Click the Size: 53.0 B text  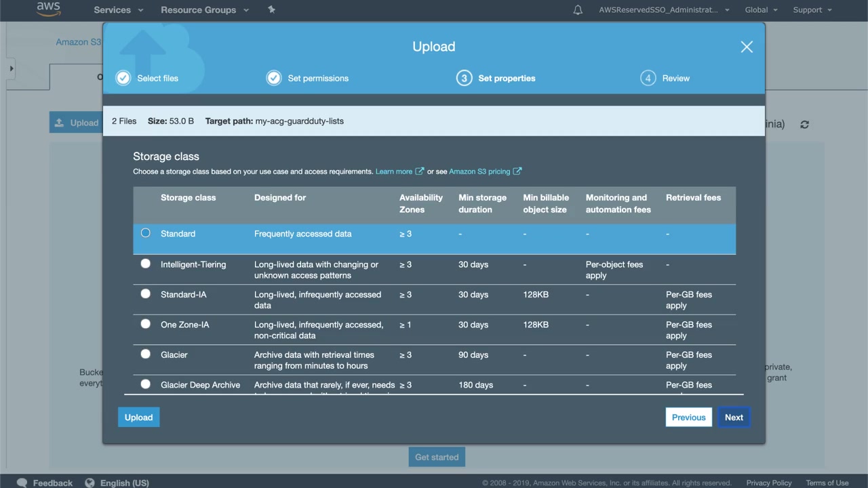[171, 121]
